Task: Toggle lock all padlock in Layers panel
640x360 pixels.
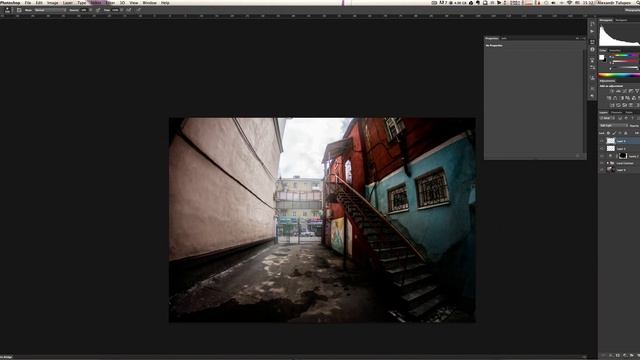Action: pos(626,133)
